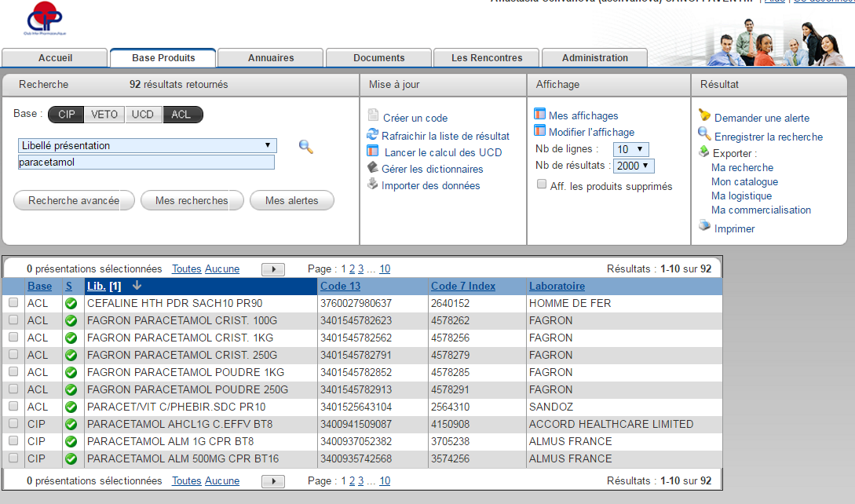Screen dimensions: 855x504
Task: Click the Ma logistique export link
Action: pyautogui.click(x=742, y=195)
